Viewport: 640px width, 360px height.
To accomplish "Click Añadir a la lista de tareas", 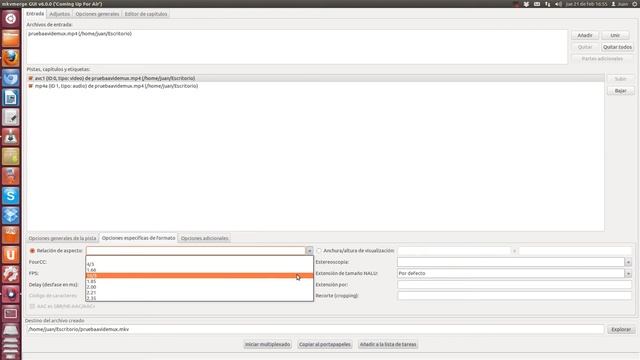I will pyautogui.click(x=388, y=344).
